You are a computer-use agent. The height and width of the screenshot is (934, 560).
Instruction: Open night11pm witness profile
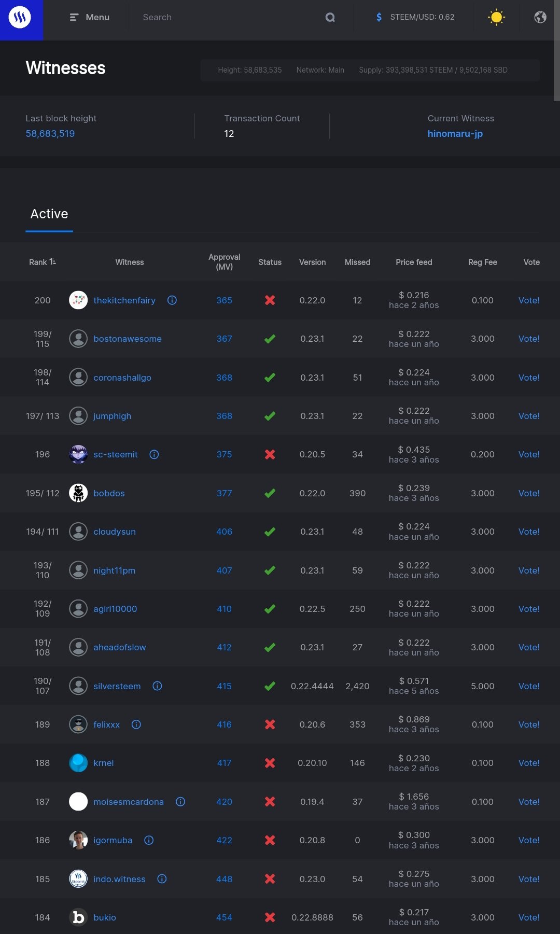114,570
